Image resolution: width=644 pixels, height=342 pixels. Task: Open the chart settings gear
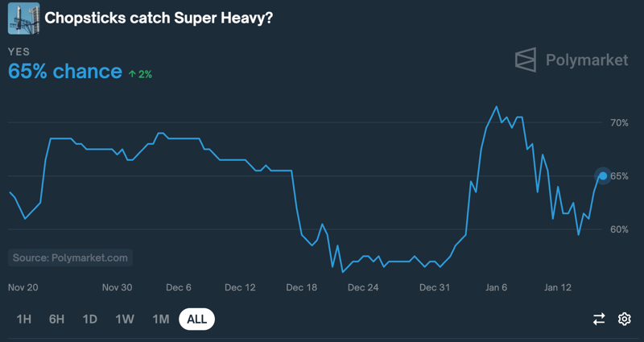(x=625, y=319)
